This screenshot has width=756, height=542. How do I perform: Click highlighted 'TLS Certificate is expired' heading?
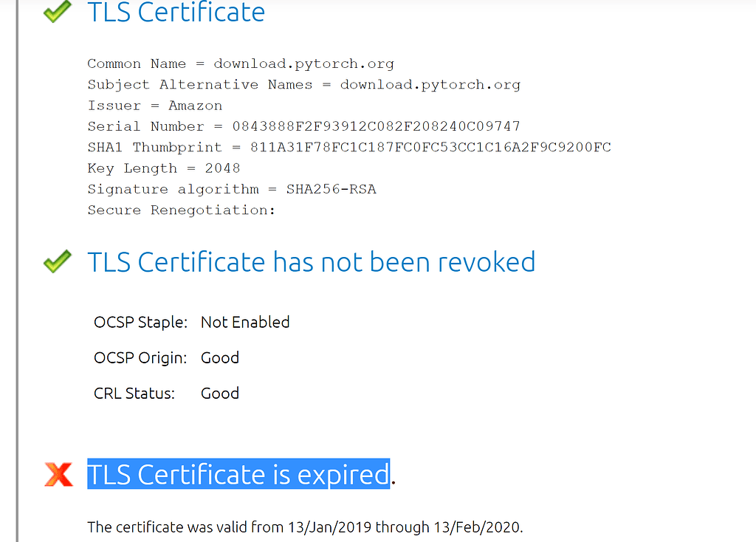click(238, 474)
